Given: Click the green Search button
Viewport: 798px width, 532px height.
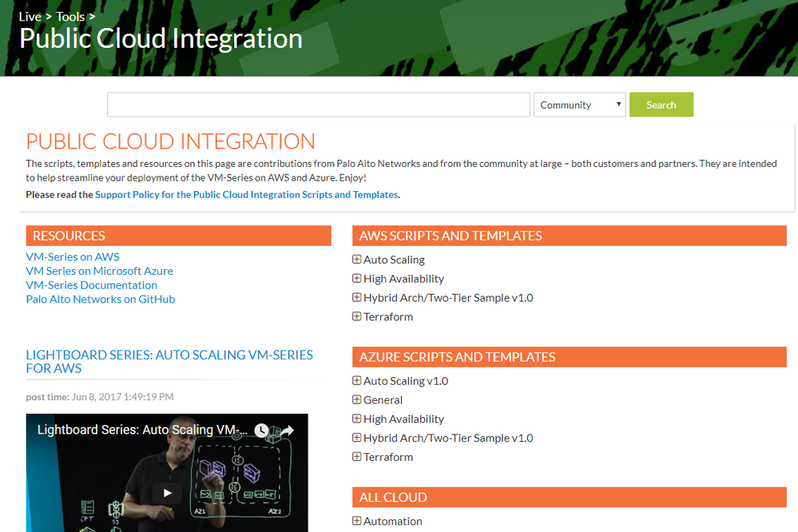Looking at the screenshot, I should tap(661, 105).
